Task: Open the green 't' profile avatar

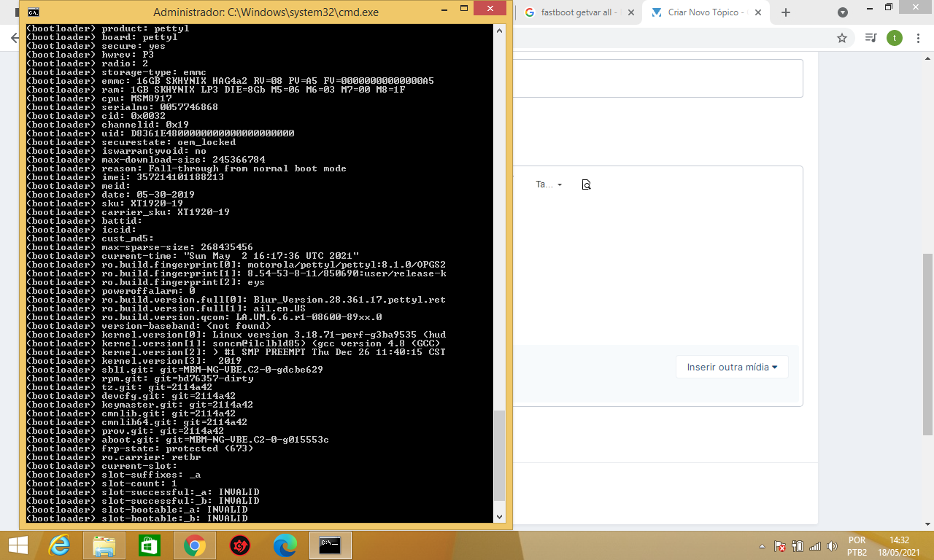Action: 895,38
